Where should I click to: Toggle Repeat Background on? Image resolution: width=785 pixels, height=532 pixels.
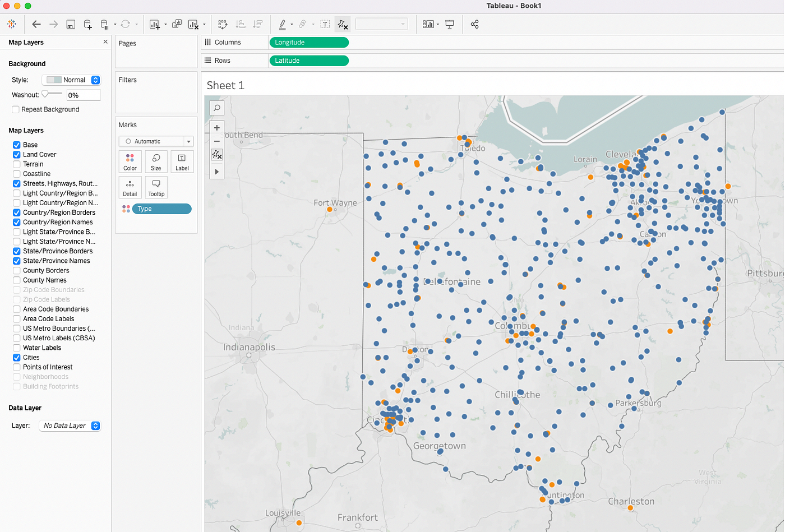(15, 109)
